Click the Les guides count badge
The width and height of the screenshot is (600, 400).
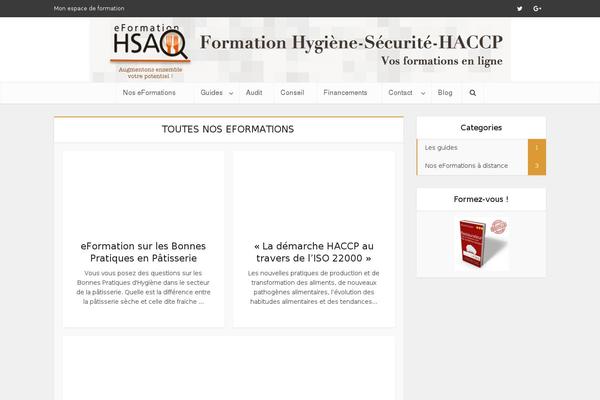coord(537,147)
